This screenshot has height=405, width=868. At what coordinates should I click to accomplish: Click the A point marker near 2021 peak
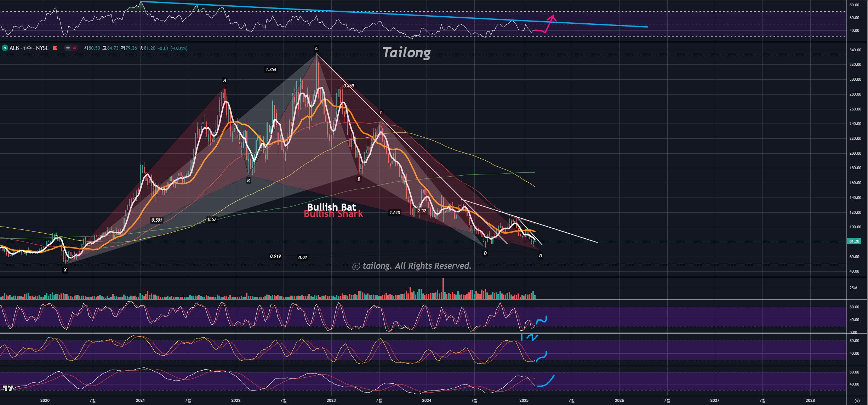224,80
